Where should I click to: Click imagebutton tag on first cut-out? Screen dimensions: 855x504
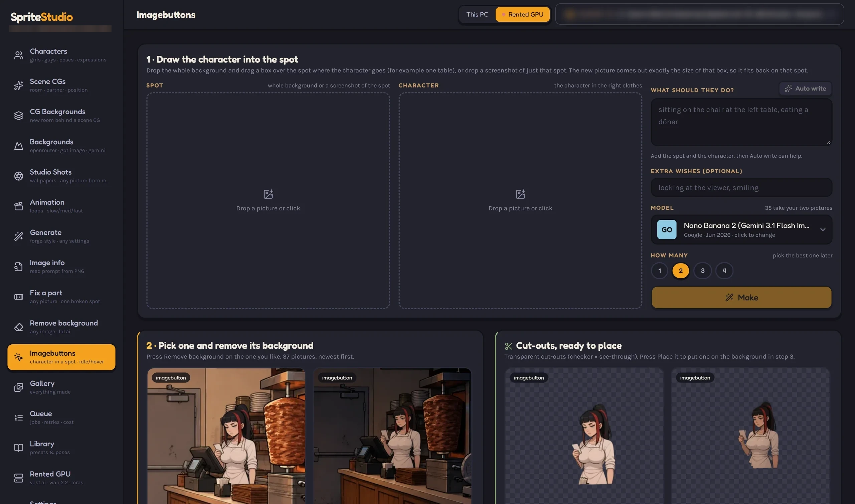coord(529,378)
